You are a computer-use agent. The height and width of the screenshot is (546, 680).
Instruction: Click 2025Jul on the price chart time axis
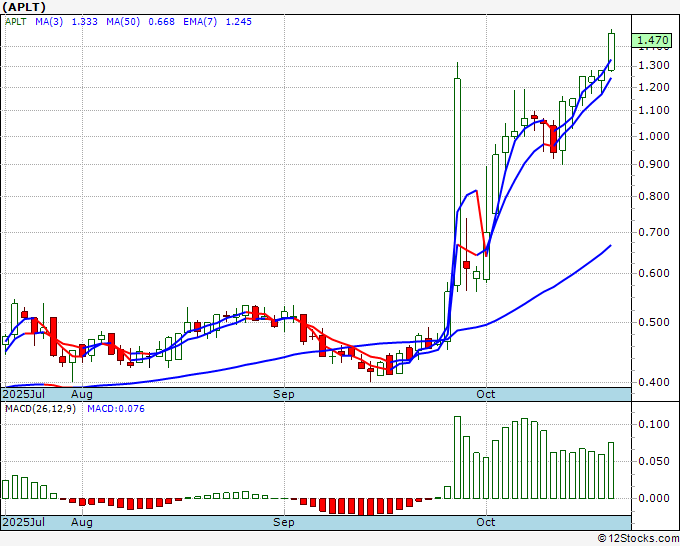(x=24, y=395)
